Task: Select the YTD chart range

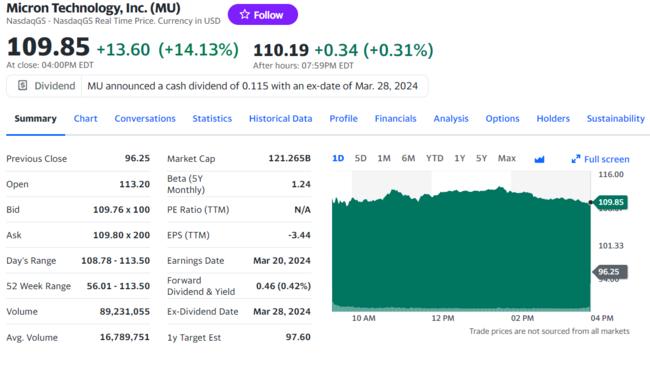Action: click(434, 158)
